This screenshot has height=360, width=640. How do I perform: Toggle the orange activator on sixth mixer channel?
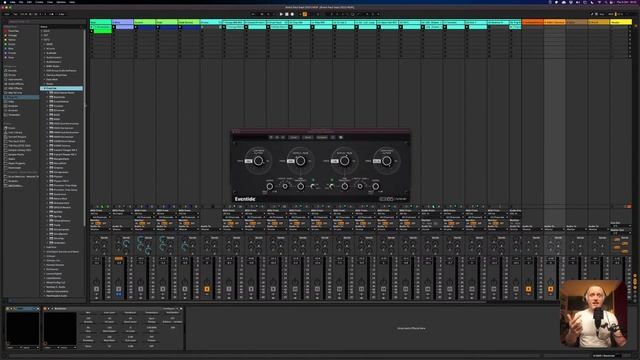pos(207,289)
